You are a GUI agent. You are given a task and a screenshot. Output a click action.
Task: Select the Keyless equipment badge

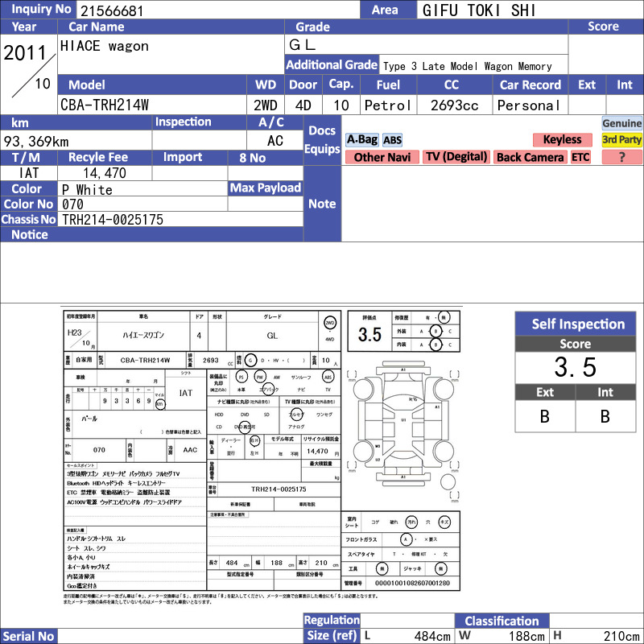[x=562, y=140]
